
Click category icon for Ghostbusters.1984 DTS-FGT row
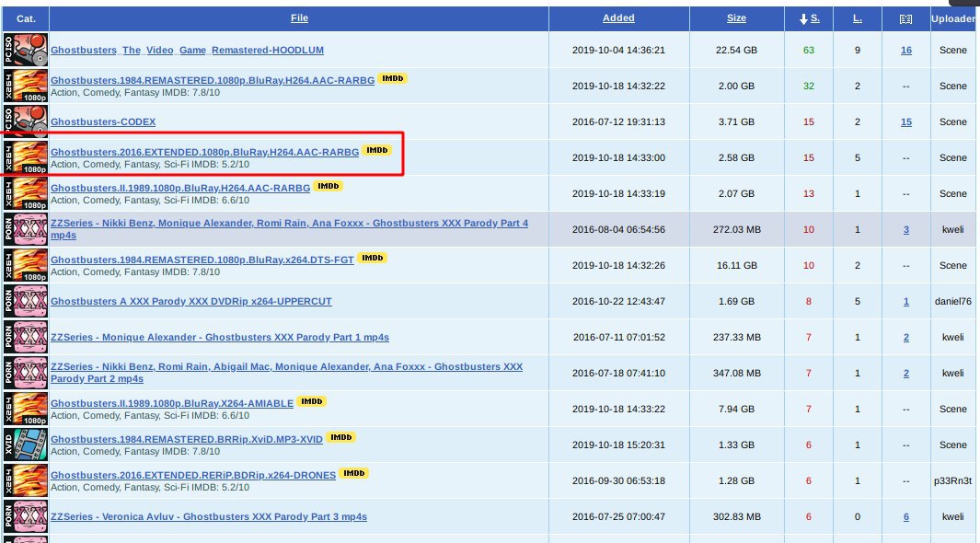click(x=26, y=266)
